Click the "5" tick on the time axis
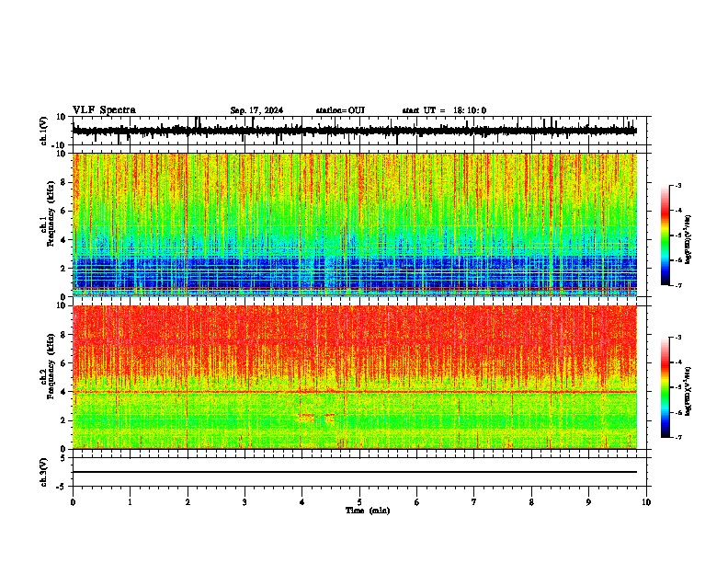The height and width of the screenshot is (563, 728). coord(359,502)
